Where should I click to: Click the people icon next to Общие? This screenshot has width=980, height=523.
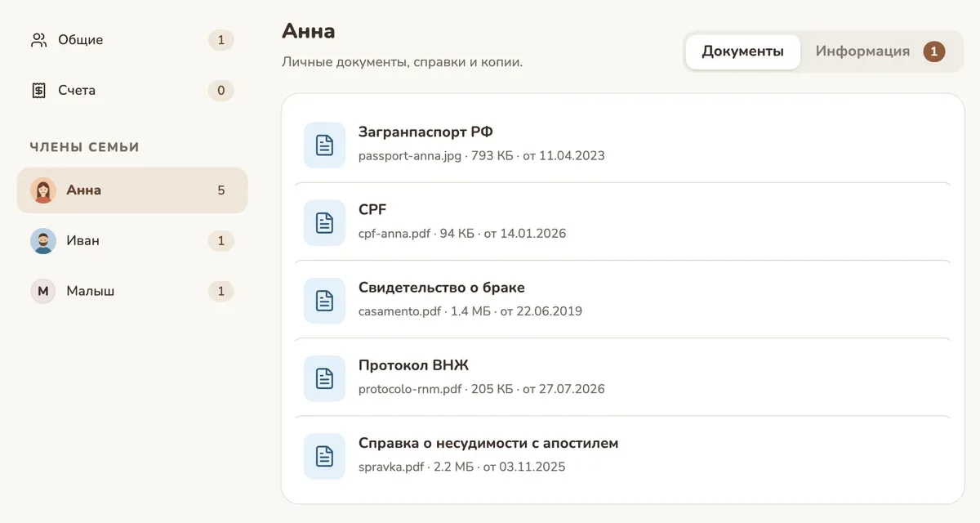tap(38, 40)
